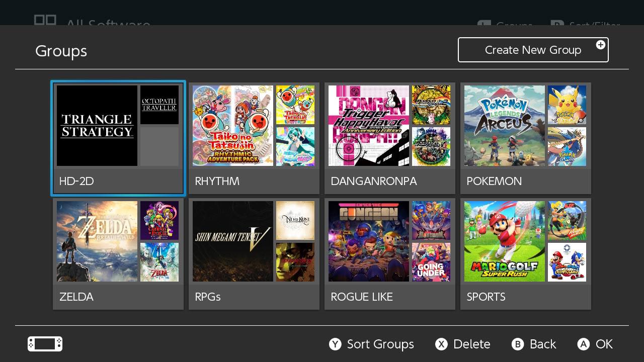The image size is (644, 362).
Task: Open the RPGs group
Action: (x=254, y=297)
